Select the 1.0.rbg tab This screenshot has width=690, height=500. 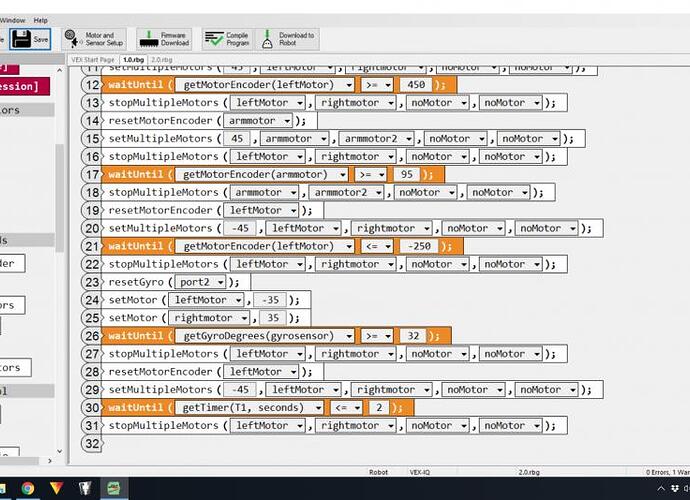coord(133,59)
